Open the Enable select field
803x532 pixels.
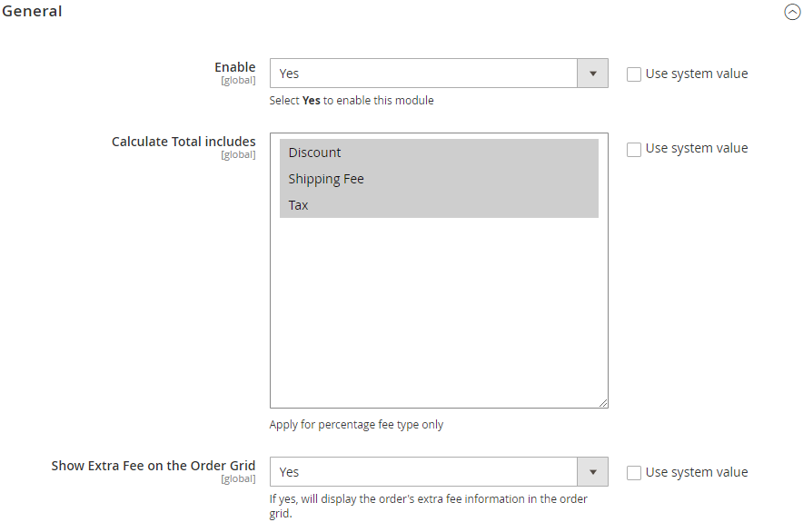point(424,74)
